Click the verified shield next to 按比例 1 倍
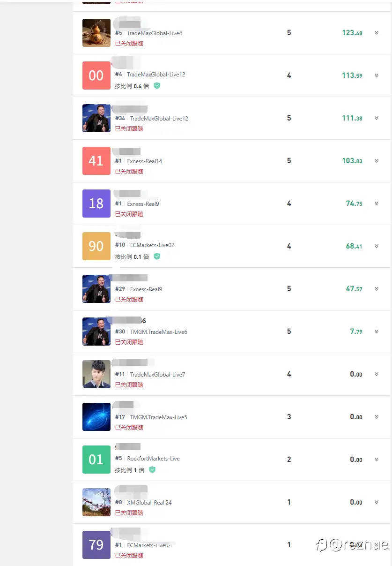The image size is (392, 566). 152,470
